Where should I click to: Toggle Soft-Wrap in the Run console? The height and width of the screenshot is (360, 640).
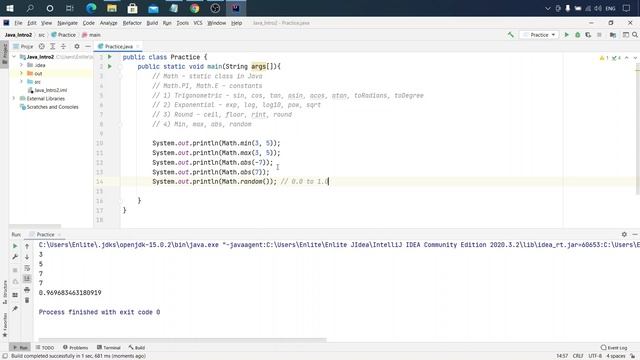[x=27, y=268]
